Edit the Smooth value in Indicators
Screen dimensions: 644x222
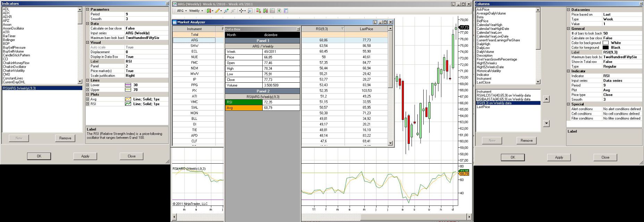coord(146,19)
